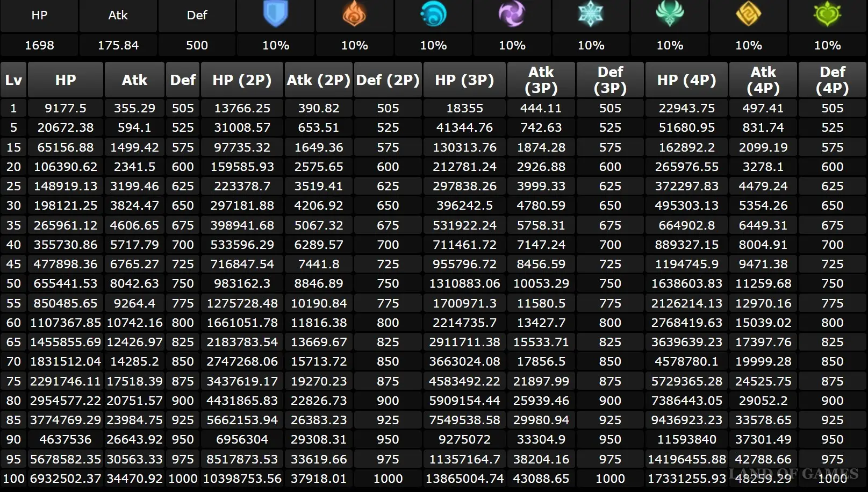Click the HP (2P) column header
The image size is (868, 492).
(242, 80)
